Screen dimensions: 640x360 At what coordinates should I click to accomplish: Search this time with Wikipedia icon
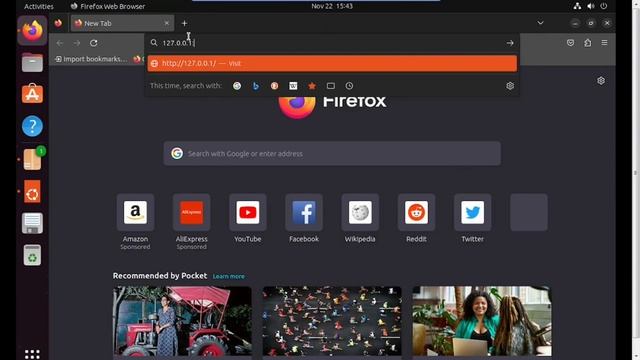pos(293,86)
